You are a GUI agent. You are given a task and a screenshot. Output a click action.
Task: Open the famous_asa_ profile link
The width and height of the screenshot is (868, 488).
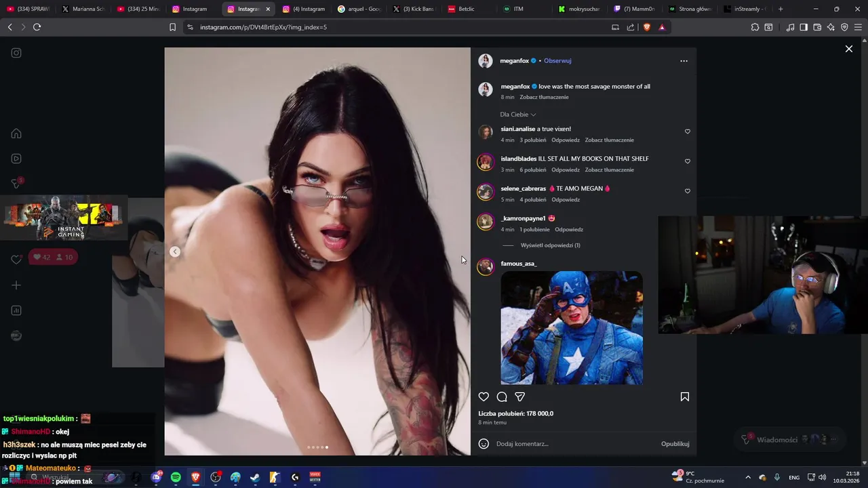[519, 264]
